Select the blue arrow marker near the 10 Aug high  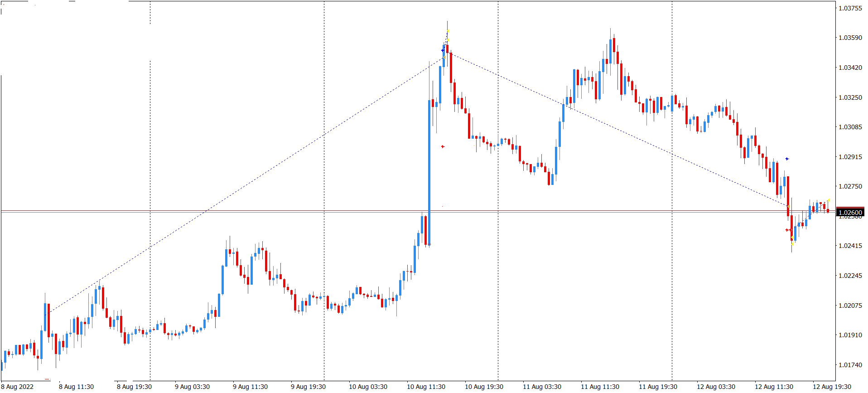pyautogui.click(x=443, y=50)
